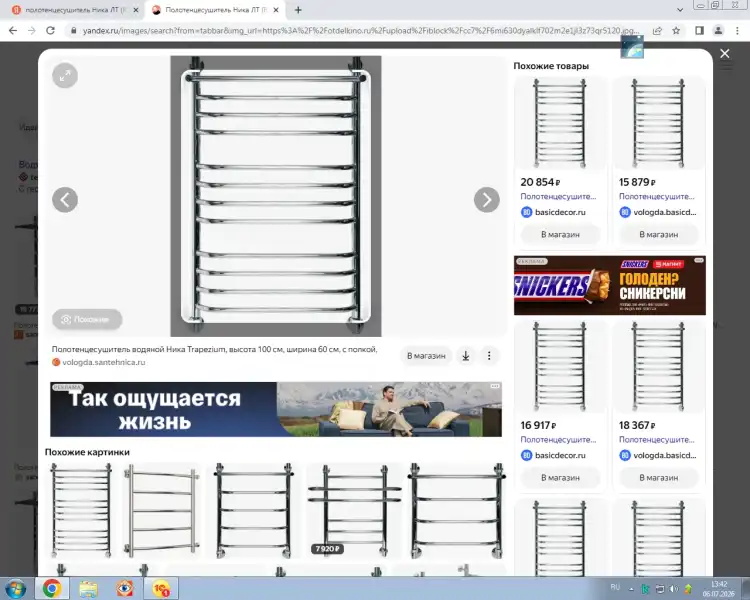Image resolution: width=750 pixels, height=600 pixels.
Task: Download the towel dryer image
Action: click(x=465, y=356)
